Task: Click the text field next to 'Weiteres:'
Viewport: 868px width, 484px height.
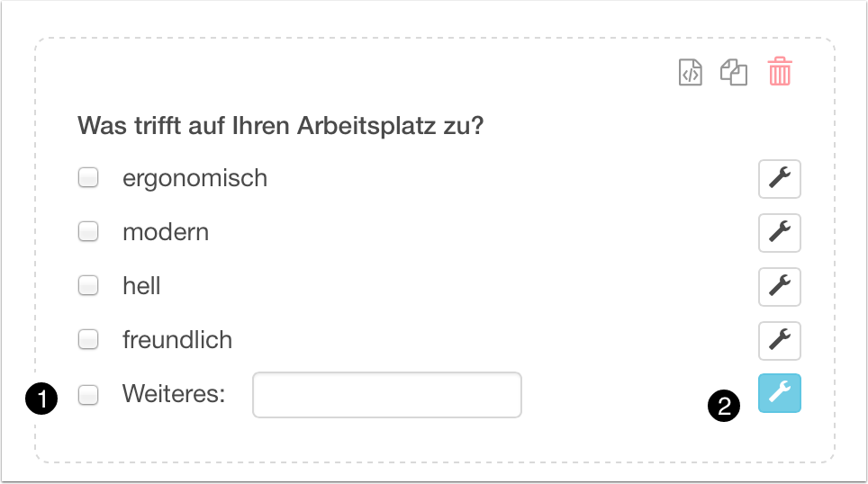Action: 386,395
